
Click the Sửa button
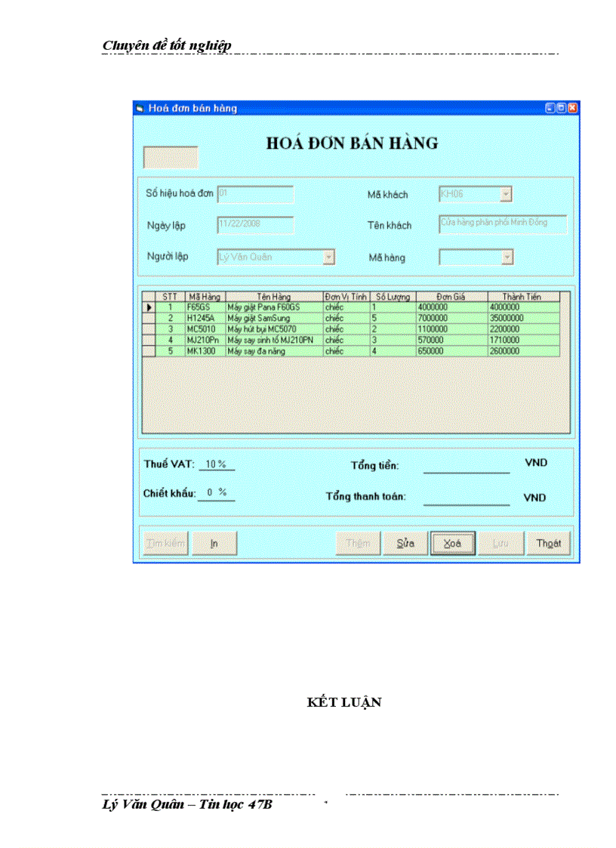(405, 543)
